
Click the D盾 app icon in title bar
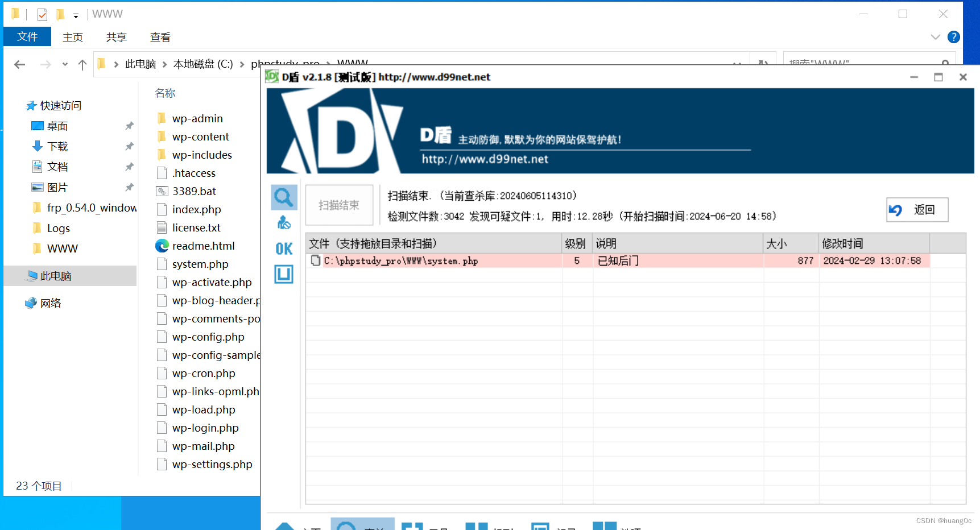[272, 77]
